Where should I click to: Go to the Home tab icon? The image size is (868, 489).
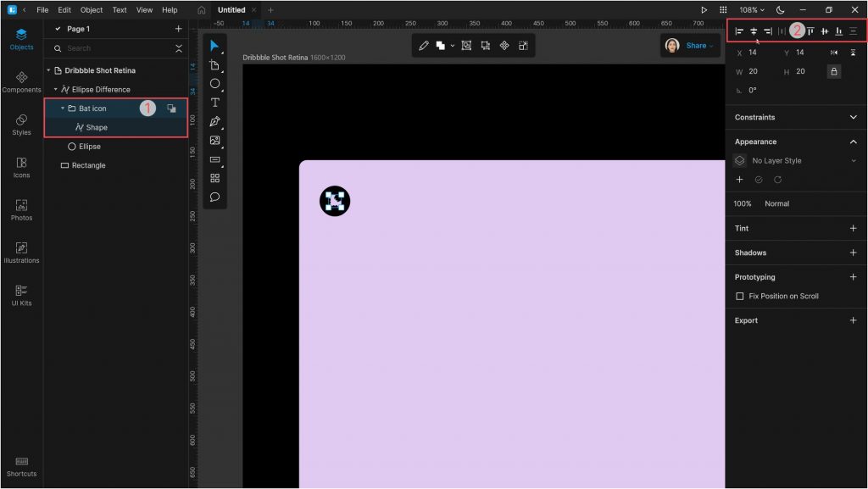pyautogui.click(x=202, y=10)
